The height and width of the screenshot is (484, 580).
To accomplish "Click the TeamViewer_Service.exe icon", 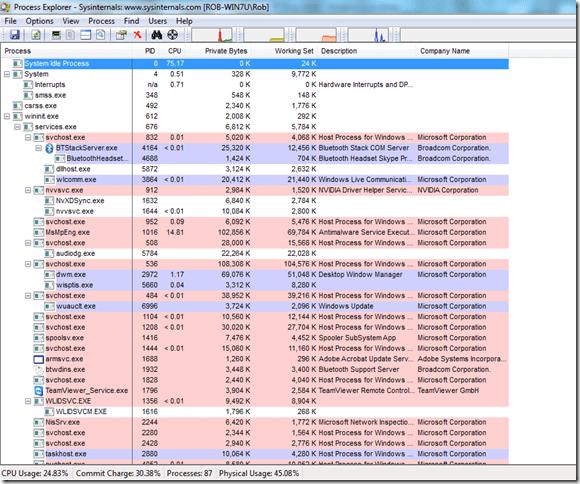I will pyautogui.click(x=39, y=391).
